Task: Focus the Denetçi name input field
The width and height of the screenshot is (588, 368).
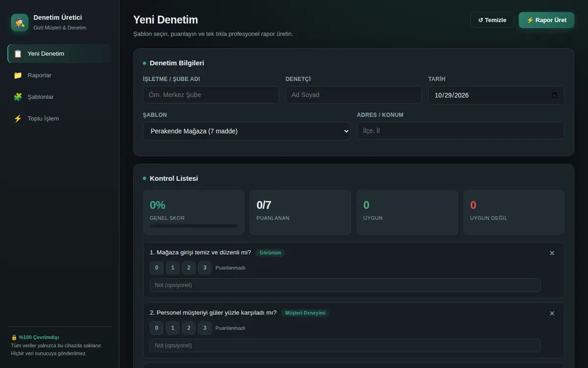Action: 353,95
